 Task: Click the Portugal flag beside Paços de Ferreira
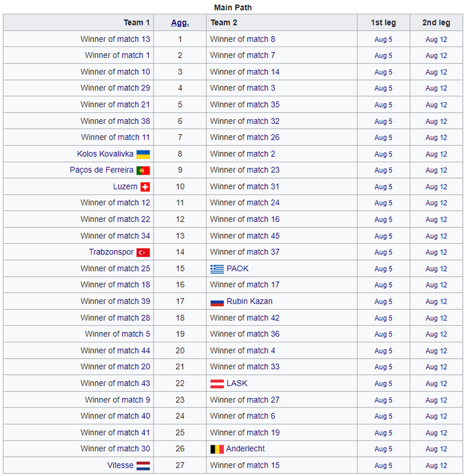(x=143, y=171)
